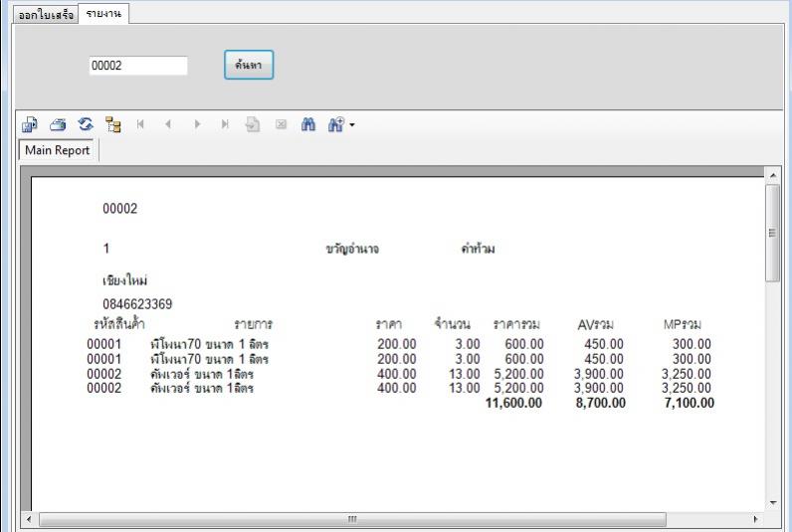Image resolution: width=792 pixels, height=532 pixels.
Task: Click total price 11,600.00
Action: 513,403
